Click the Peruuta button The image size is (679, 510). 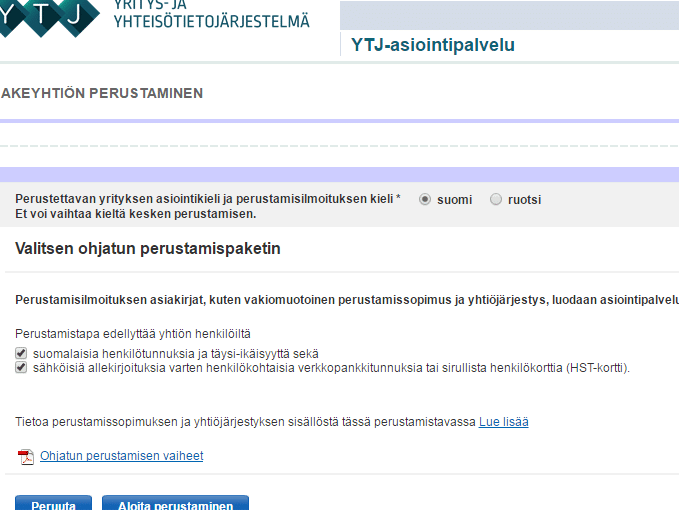(x=53, y=503)
